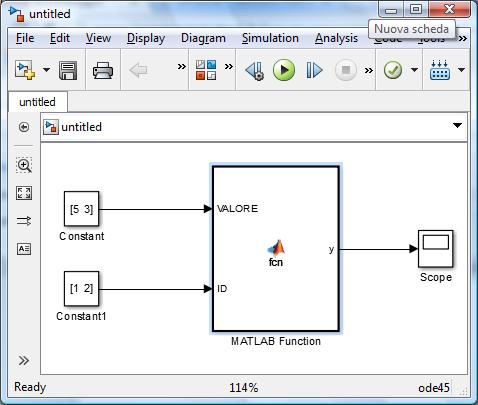
Task: Expand hidden navigation toolbar items after Back
Action: coord(181,66)
